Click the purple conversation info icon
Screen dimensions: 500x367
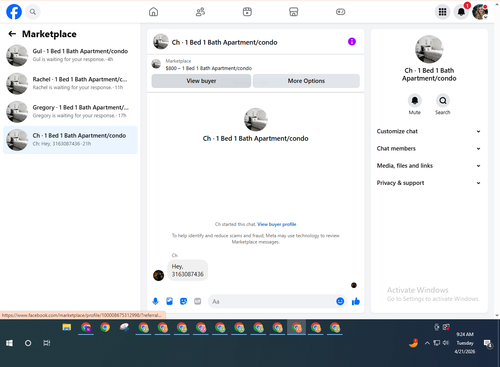point(352,42)
